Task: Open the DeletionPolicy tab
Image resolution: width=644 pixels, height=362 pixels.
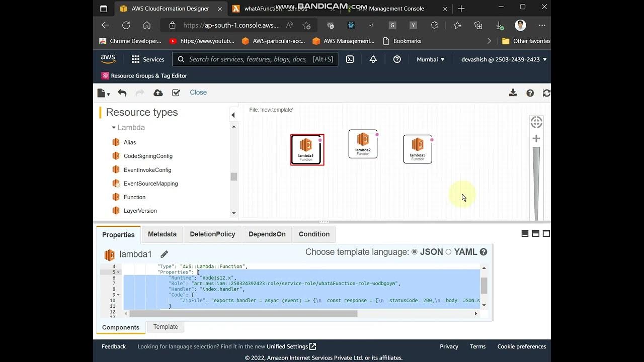Action: coord(212,234)
